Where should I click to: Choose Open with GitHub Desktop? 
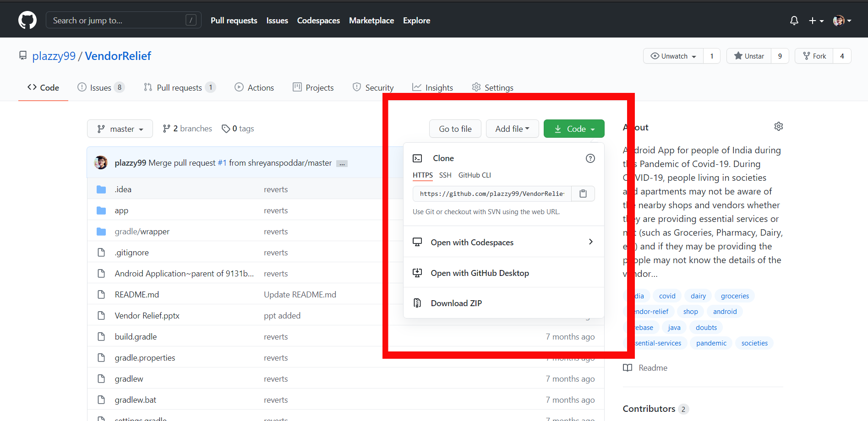tap(504, 273)
